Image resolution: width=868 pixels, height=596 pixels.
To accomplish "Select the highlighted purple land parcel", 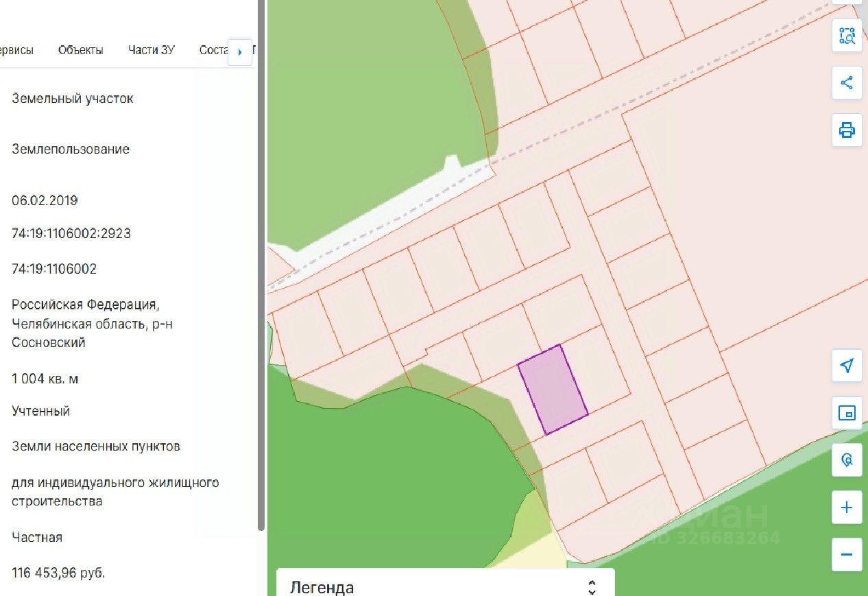I will [x=553, y=390].
